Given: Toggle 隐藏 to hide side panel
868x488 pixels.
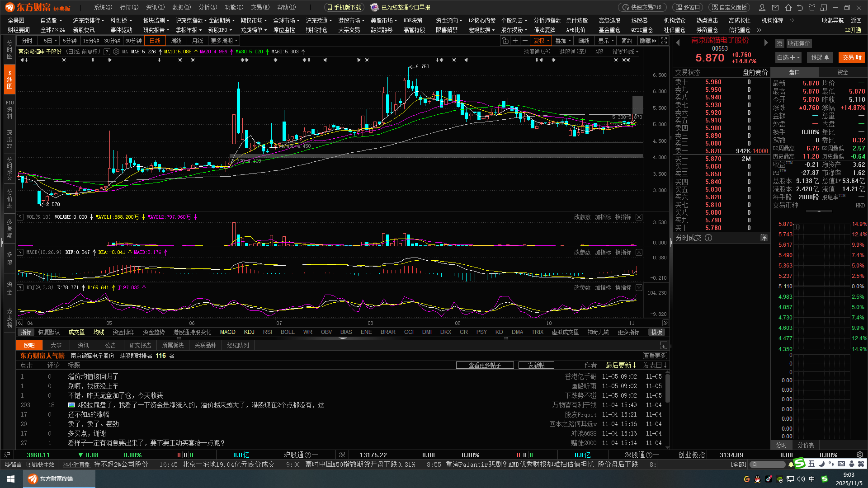Looking at the screenshot, I should [x=648, y=41].
